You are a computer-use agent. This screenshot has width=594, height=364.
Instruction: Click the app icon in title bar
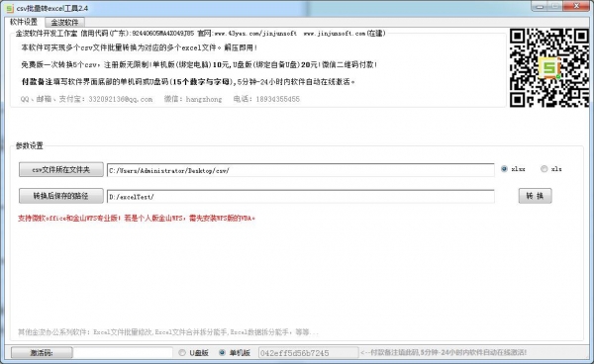(10, 8)
